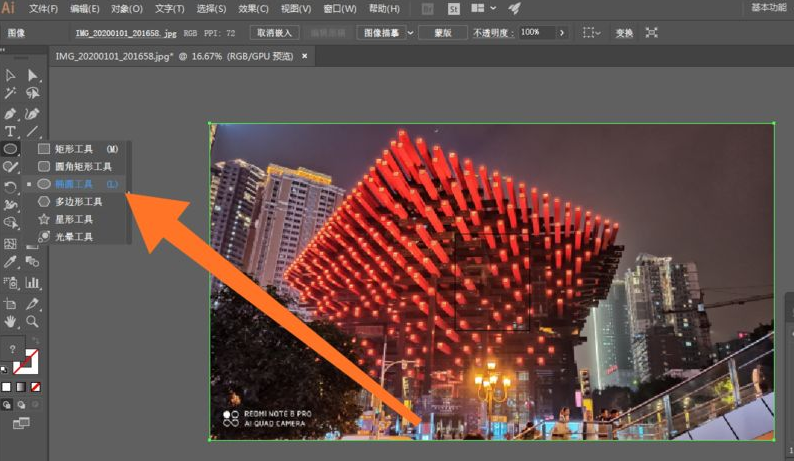Click the opacity 100% input field
Screen dimensions: 794x461
(534, 33)
